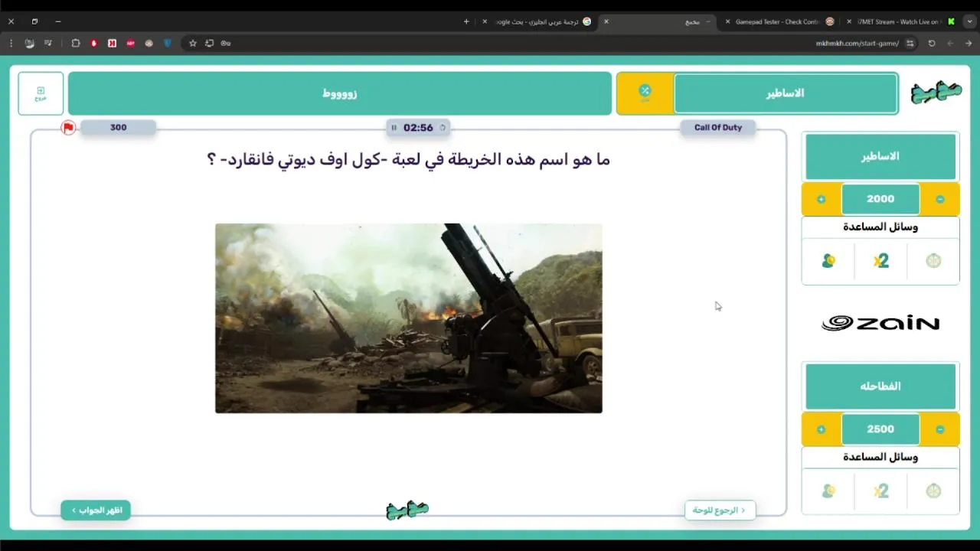Close the Google ترجمة عربي انجليزي tab
The width and height of the screenshot is (980, 551).
tap(485, 21)
